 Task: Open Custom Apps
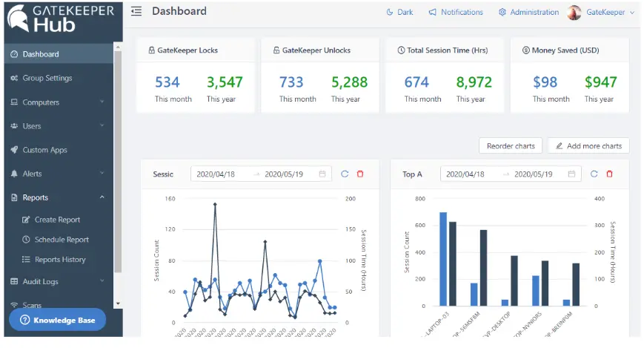59,150
